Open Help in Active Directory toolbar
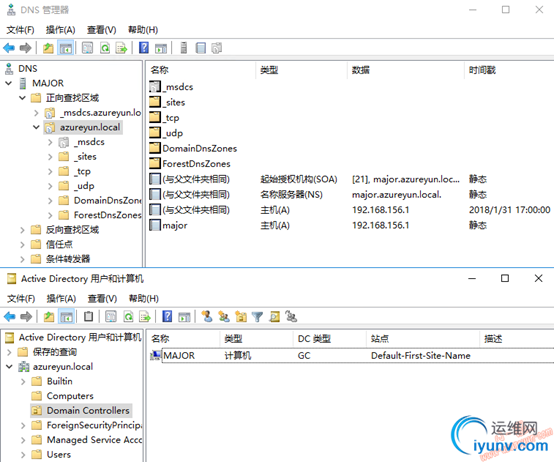 (x=167, y=316)
